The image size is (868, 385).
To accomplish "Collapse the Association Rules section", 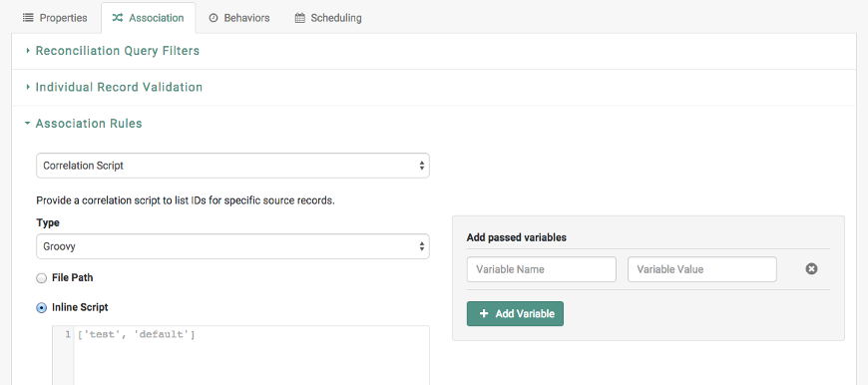I will [89, 124].
